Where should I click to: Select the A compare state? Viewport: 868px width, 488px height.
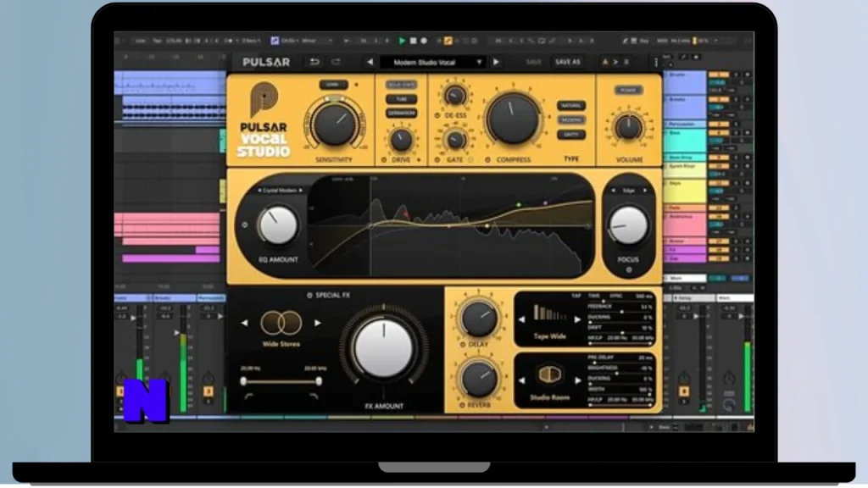605,62
